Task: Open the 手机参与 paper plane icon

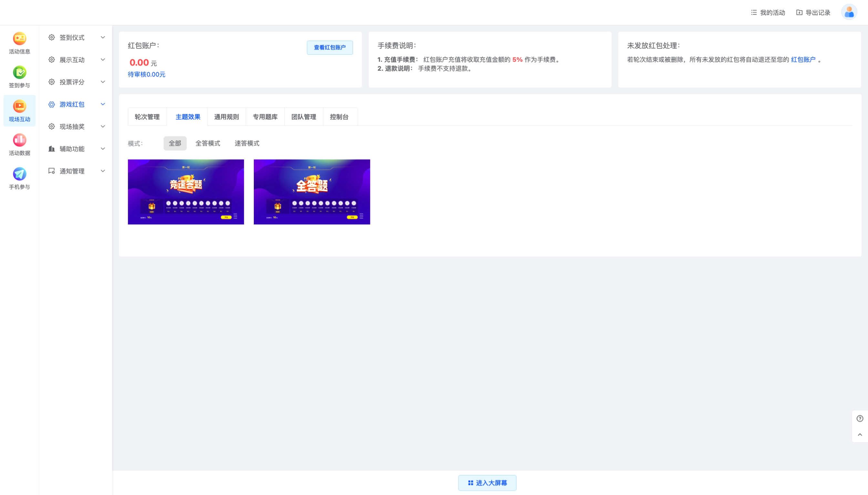Action: (19, 174)
